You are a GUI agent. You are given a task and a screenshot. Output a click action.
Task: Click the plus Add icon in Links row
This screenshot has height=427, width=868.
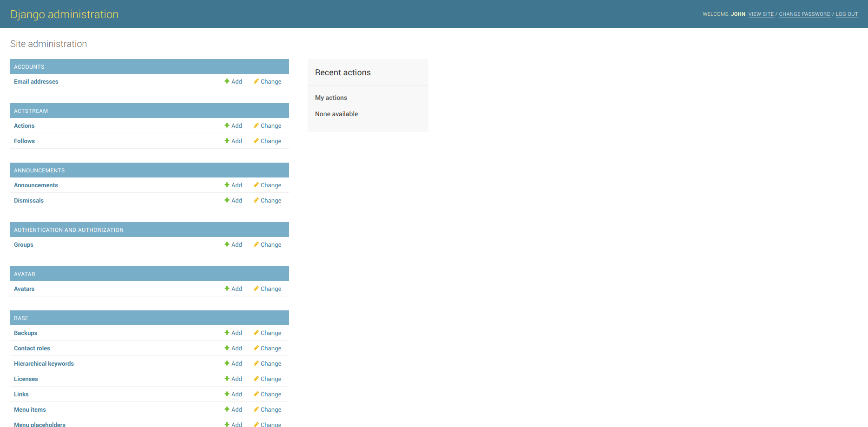click(x=227, y=394)
